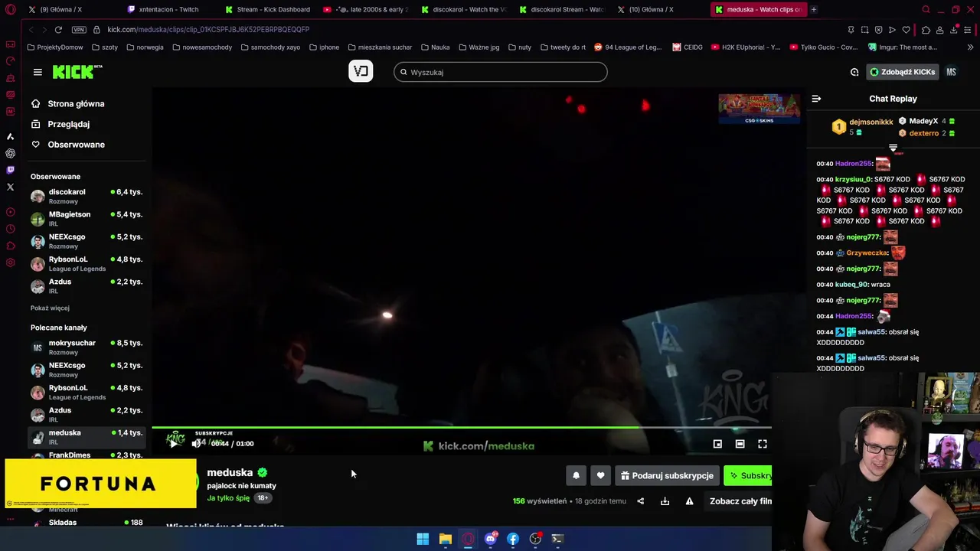Click the address bar URL
Image resolution: width=980 pixels, height=551 pixels.
(x=208, y=29)
